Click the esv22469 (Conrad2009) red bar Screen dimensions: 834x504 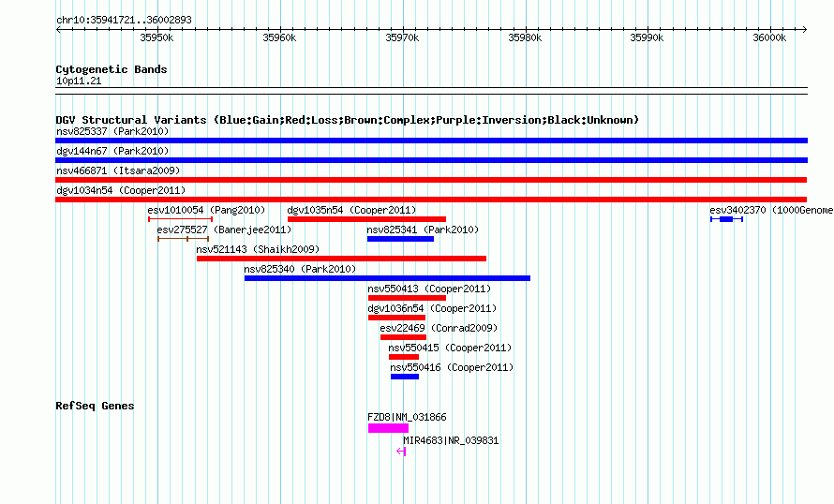pyautogui.click(x=403, y=337)
